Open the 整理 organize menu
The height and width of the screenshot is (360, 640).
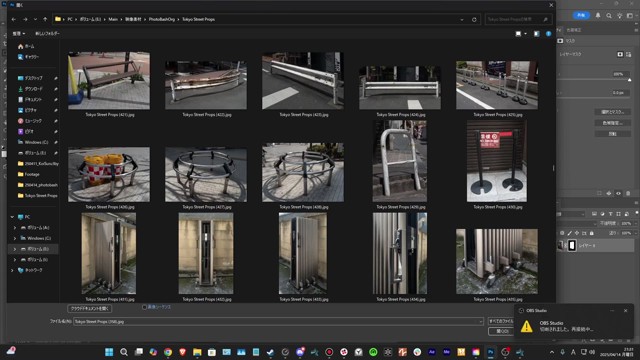pyautogui.click(x=18, y=33)
